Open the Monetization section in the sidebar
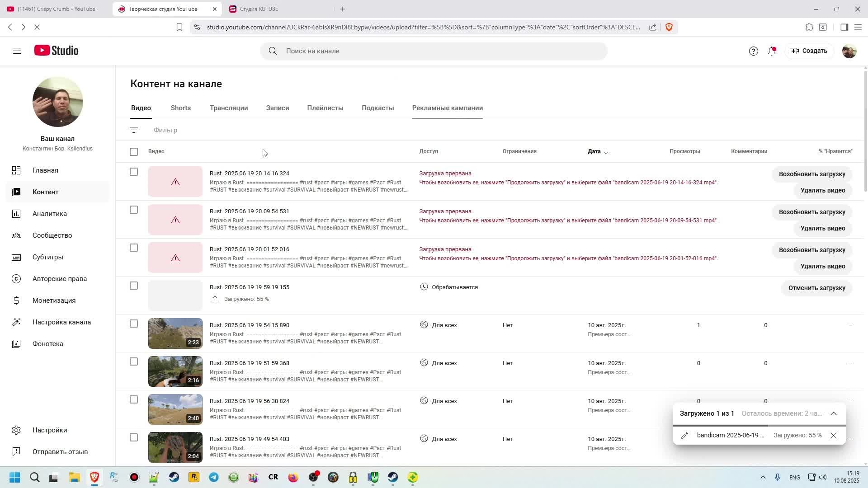 coord(54,300)
